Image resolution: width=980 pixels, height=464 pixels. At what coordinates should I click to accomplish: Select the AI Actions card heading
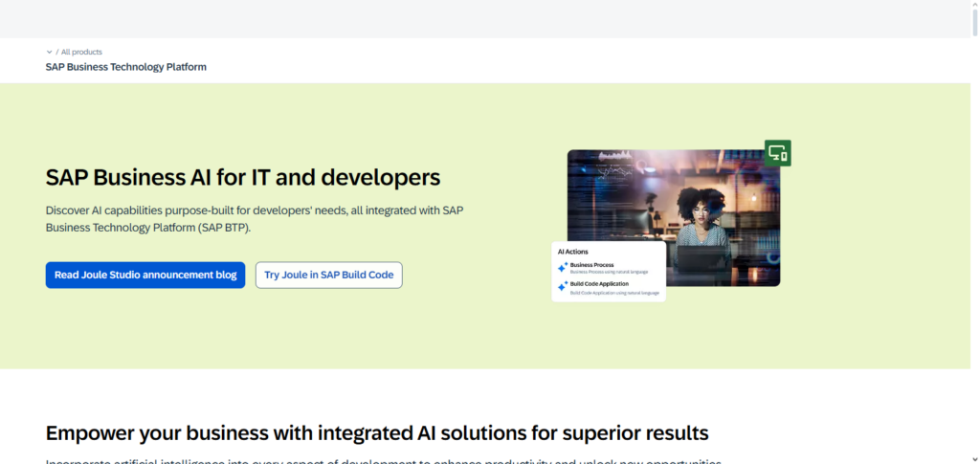click(x=572, y=252)
